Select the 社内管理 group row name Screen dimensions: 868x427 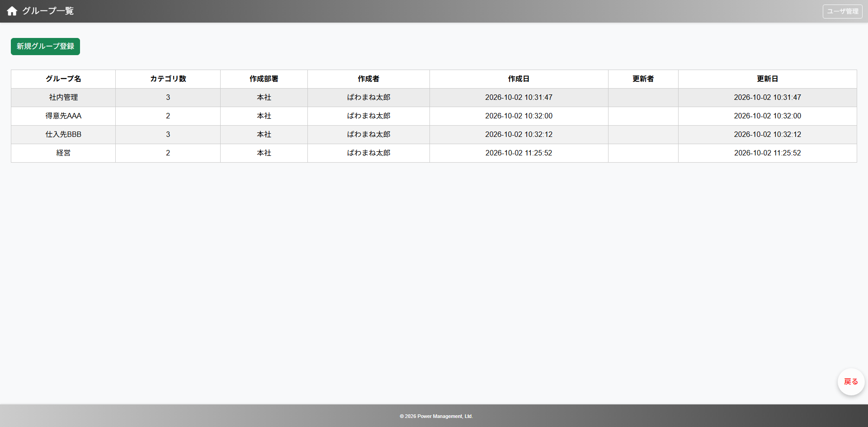coord(63,98)
